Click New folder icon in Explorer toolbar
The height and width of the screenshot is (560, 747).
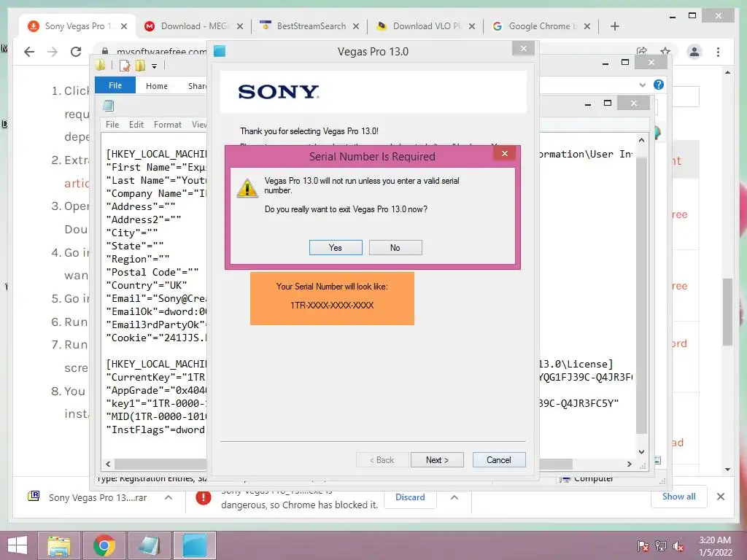[141, 66]
